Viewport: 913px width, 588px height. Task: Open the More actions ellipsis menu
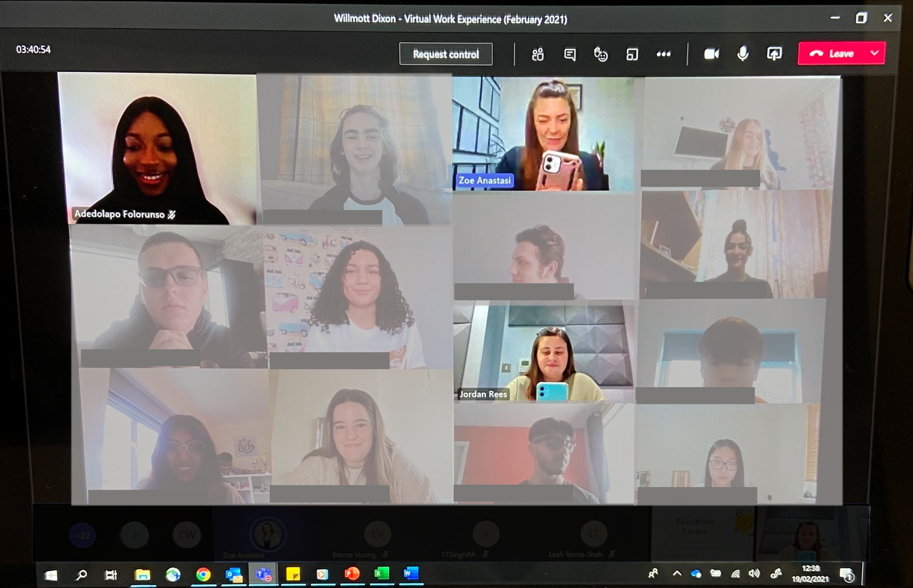[663, 54]
